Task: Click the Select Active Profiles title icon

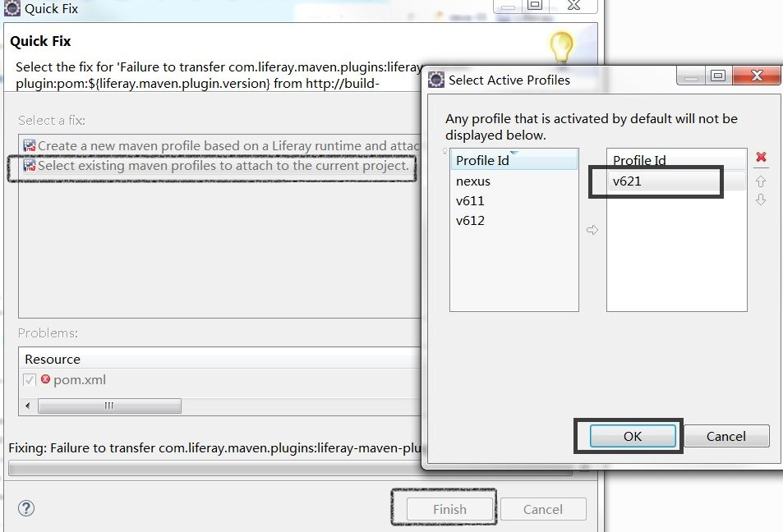Action: coord(436,80)
